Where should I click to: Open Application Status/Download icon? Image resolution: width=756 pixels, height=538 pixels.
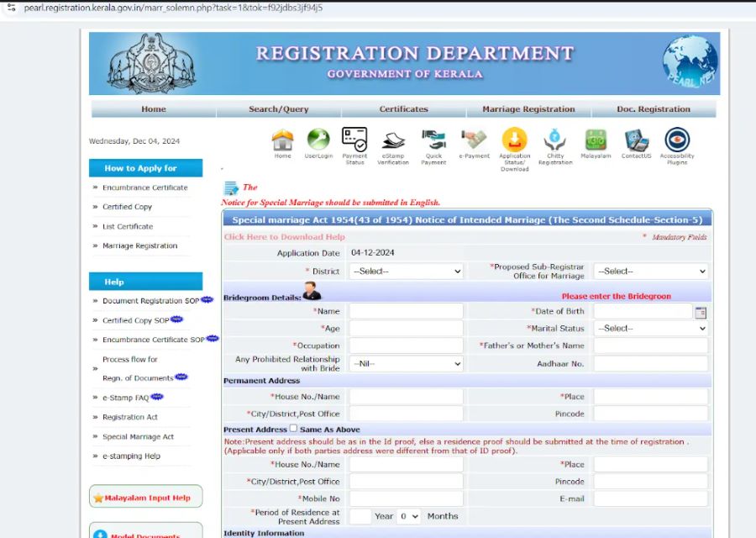pos(514,140)
